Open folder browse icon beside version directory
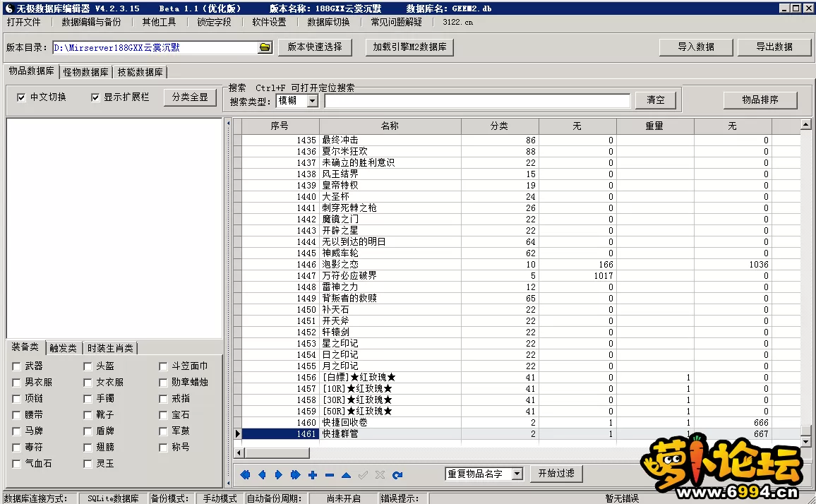The image size is (816, 504). coord(265,47)
